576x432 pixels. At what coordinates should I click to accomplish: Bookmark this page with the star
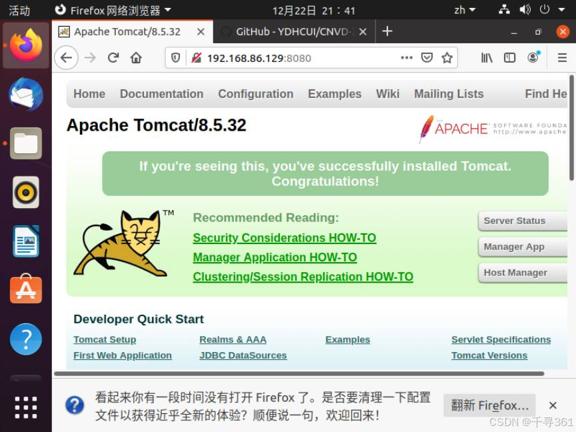[x=447, y=58]
